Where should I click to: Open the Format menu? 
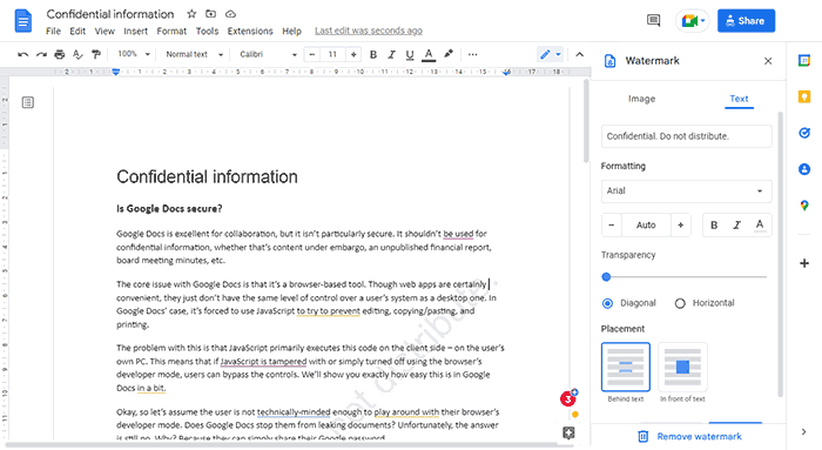point(171,31)
